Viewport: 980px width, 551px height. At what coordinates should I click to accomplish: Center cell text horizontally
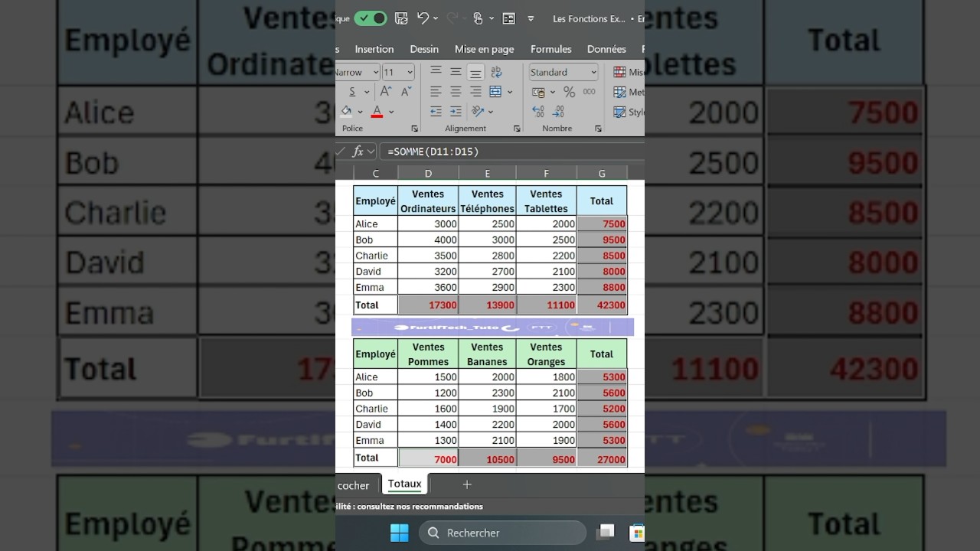point(456,92)
